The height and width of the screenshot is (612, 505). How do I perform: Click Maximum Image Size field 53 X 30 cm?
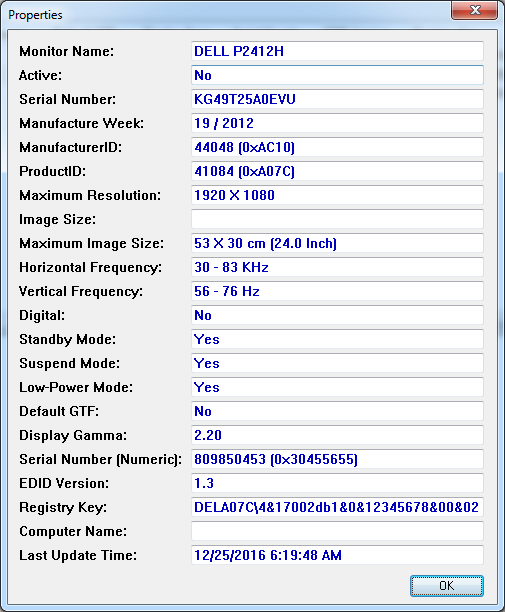click(337, 243)
